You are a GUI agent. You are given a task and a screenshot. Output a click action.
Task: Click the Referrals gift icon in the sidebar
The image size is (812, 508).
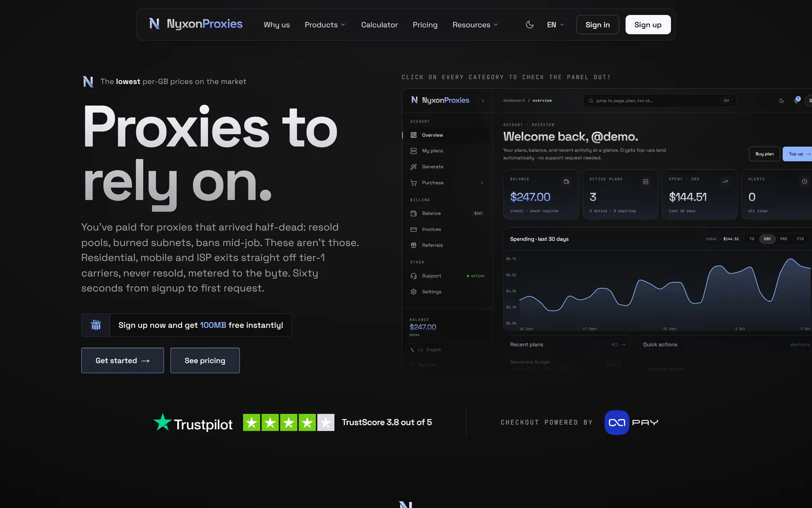click(413, 245)
